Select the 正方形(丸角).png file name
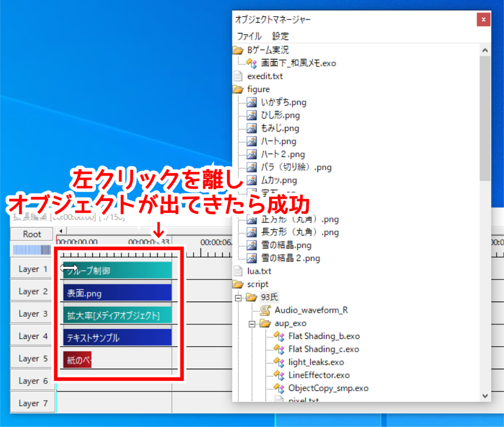The height and width of the screenshot is (427, 504). click(300, 219)
